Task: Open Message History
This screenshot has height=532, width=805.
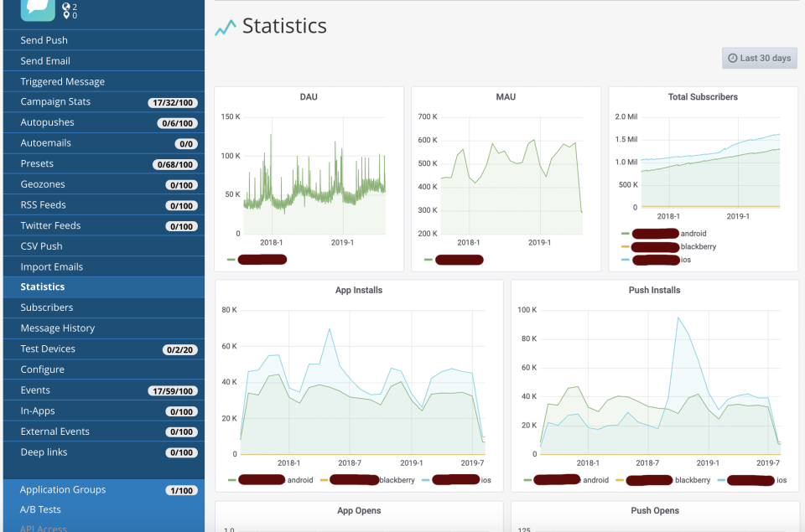Action: [x=58, y=328]
